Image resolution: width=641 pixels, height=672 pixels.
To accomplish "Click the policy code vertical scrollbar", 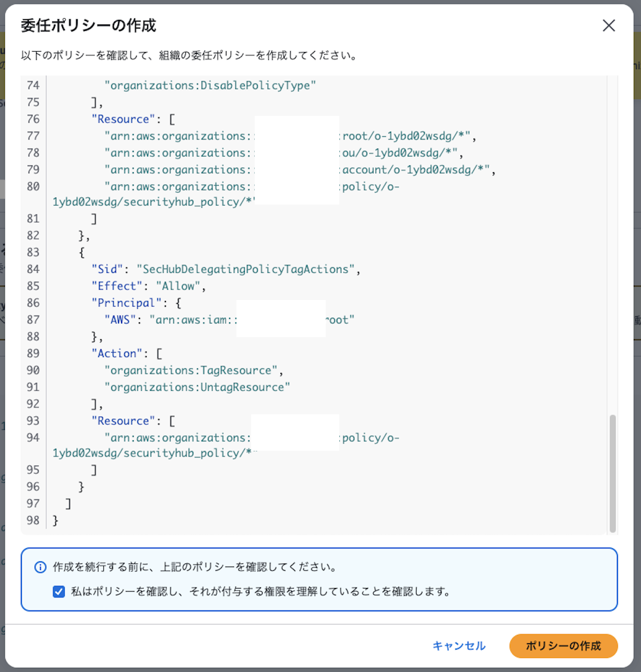I will click(613, 473).
